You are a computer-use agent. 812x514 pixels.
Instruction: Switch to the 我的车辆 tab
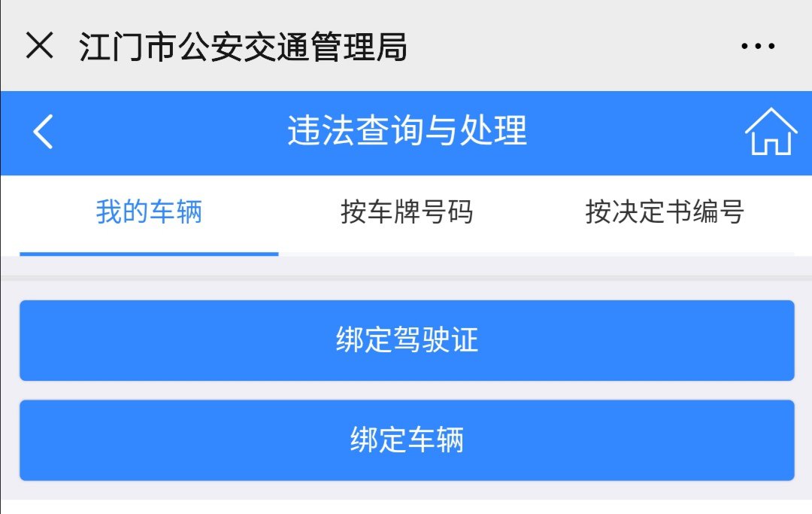[149, 213]
